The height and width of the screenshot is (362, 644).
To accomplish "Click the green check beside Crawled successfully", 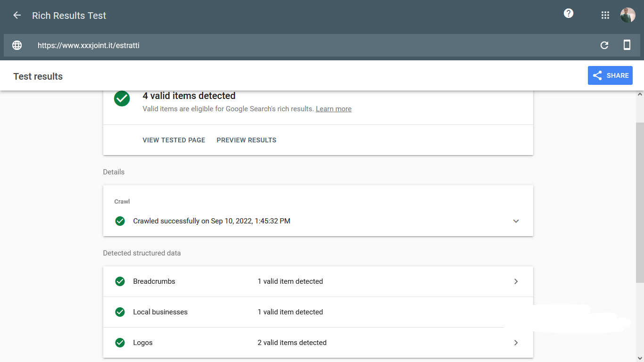I will pyautogui.click(x=120, y=221).
